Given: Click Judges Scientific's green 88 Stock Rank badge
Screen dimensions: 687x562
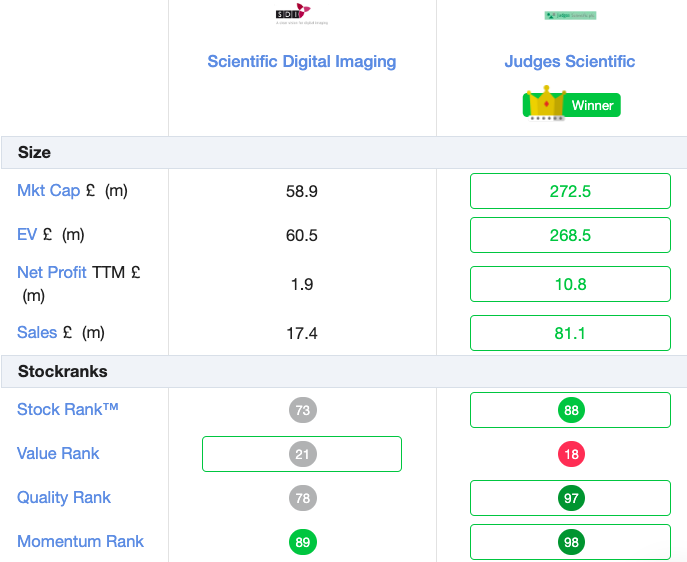Looking at the screenshot, I should pyautogui.click(x=571, y=410).
